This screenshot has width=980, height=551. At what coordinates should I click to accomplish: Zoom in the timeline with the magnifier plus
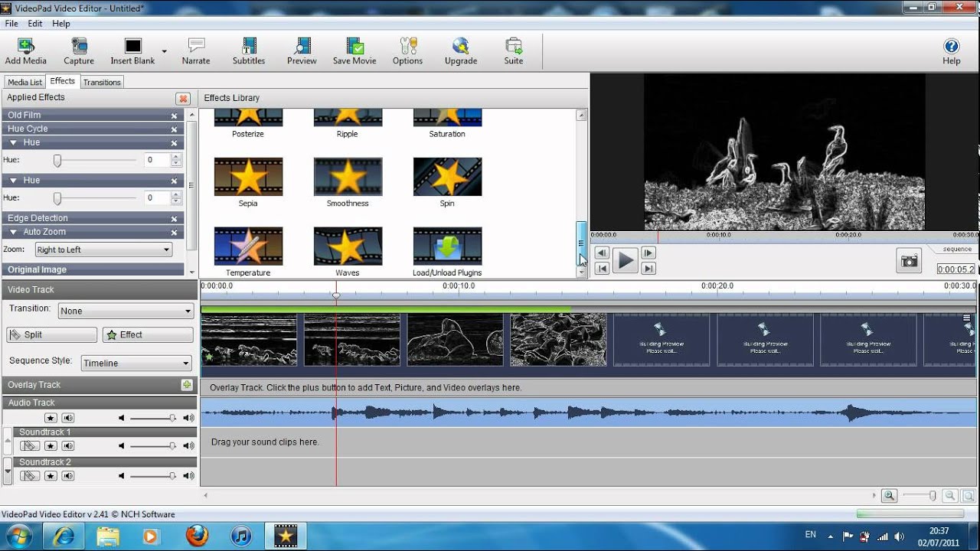click(889, 496)
